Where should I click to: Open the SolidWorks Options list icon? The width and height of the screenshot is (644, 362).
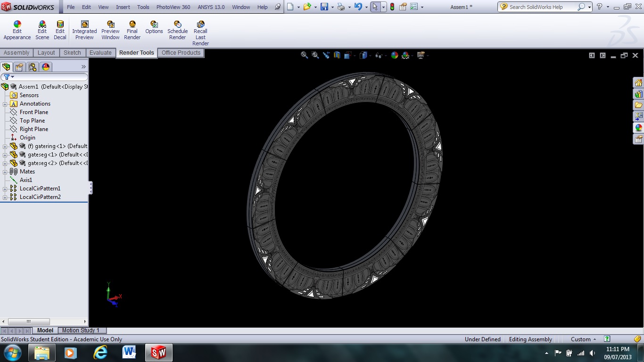(x=414, y=7)
